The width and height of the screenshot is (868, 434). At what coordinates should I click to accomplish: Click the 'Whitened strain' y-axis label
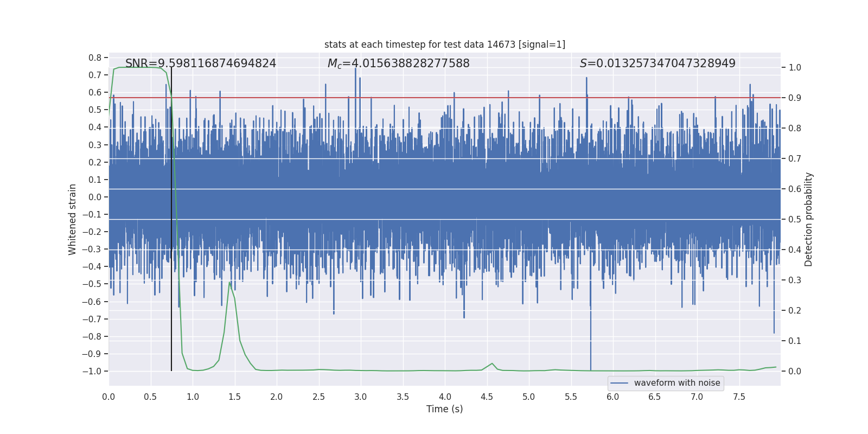tap(73, 219)
